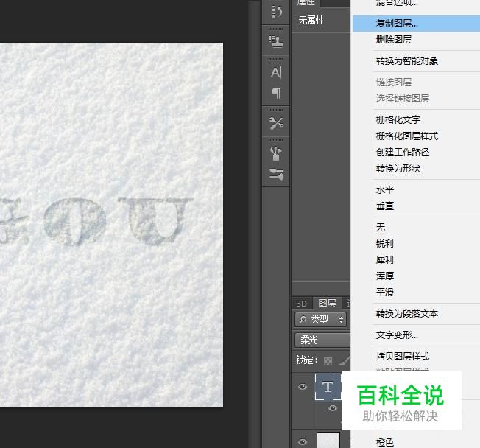Select 栅格化图层样式 menu entry

click(407, 136)
